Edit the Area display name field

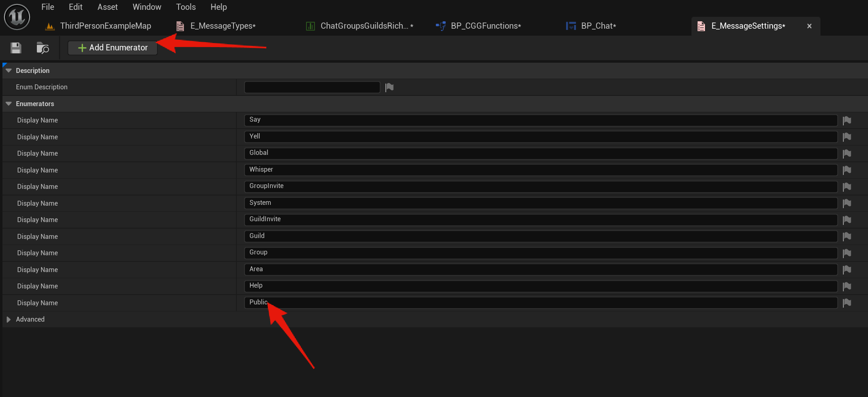point(541,269)
